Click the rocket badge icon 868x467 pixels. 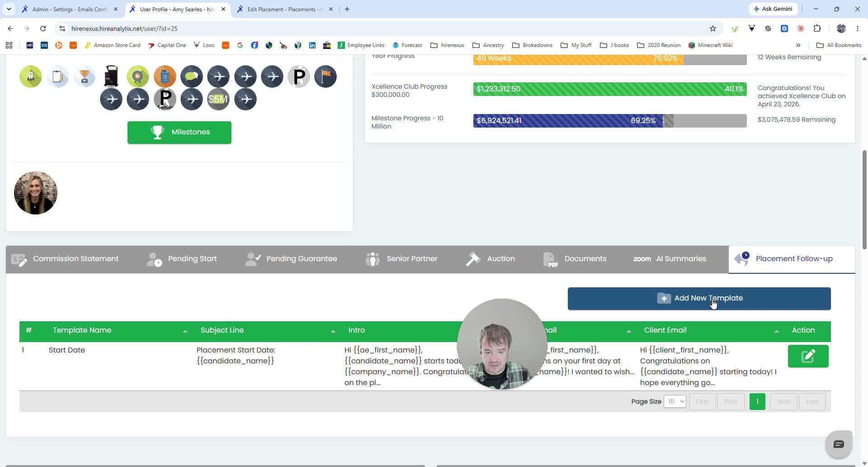31,76
